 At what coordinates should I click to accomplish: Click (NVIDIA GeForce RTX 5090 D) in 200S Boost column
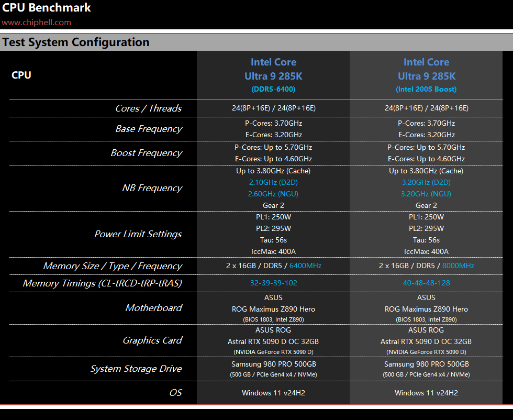coord(426,352)
